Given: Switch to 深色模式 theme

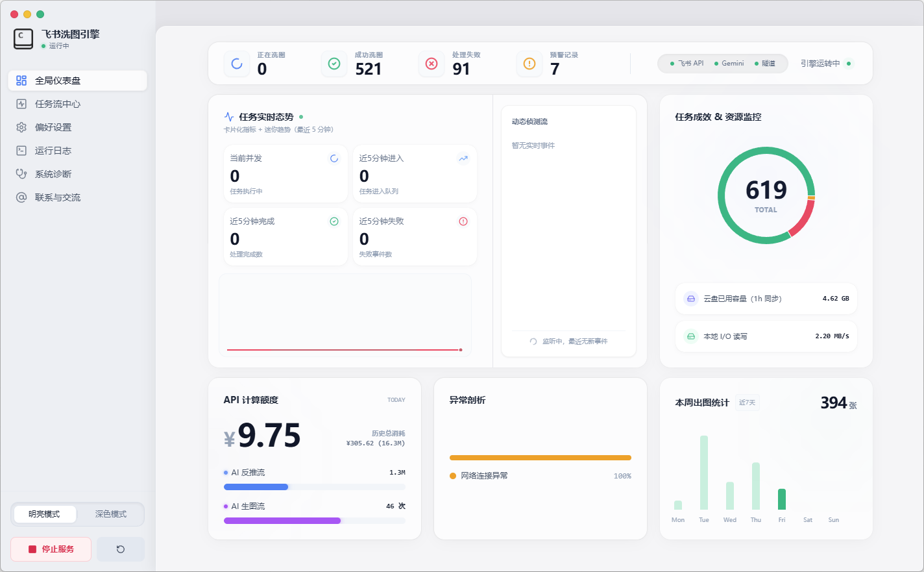Looking at the screenshot, I should point(110,514).
